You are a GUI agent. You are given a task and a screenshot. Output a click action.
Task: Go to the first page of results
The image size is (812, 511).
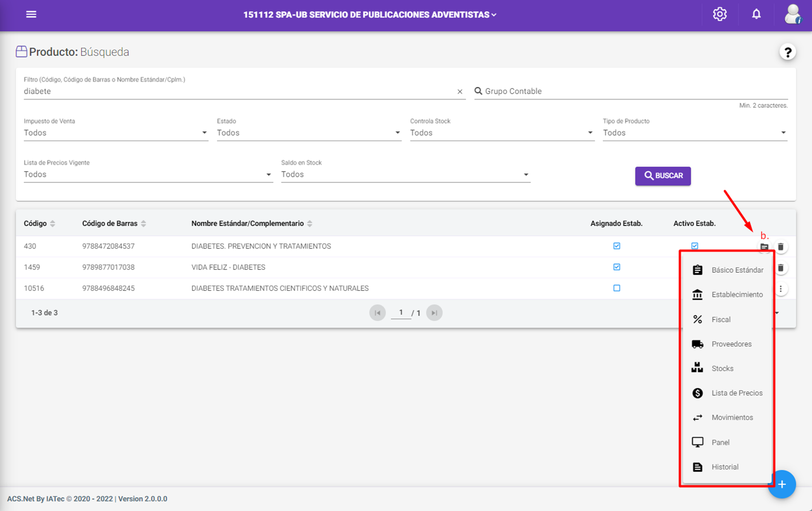(378, 313)
